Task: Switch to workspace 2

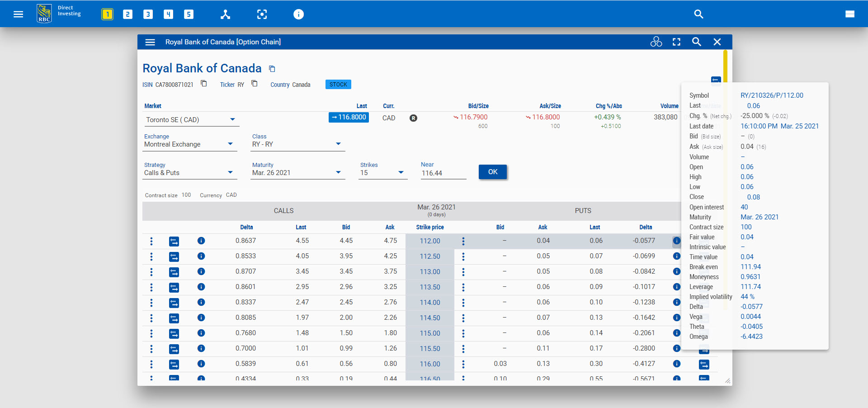Action: (x=127, y=14)
